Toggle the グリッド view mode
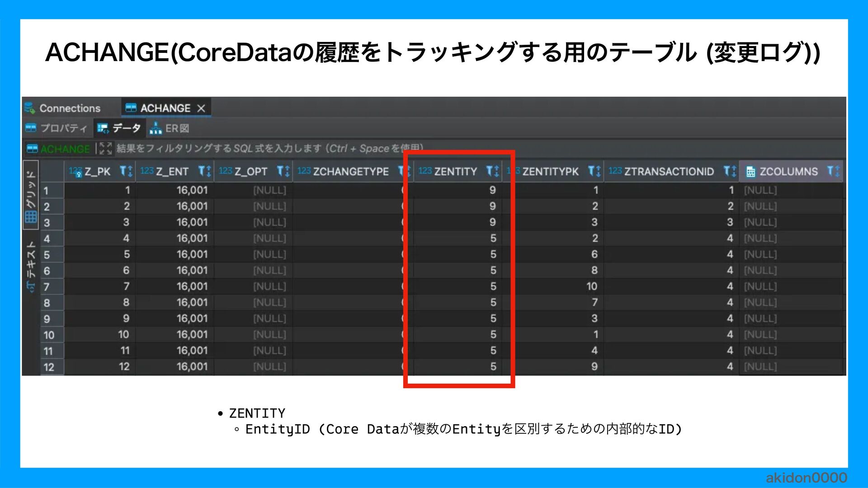 [x=31, y=195]
